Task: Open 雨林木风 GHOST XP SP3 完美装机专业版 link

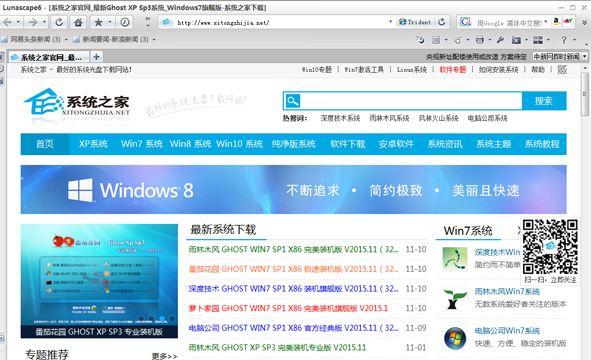Action: point(277,348)
